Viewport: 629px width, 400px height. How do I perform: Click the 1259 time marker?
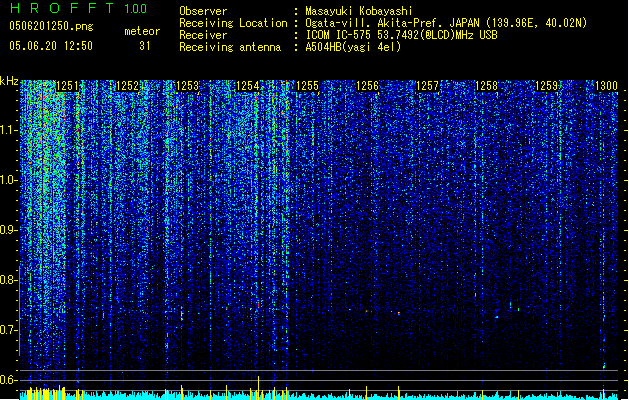547,86
